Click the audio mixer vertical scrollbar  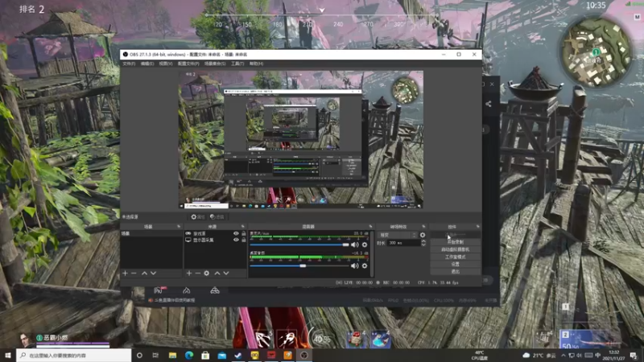pos(372,253)
